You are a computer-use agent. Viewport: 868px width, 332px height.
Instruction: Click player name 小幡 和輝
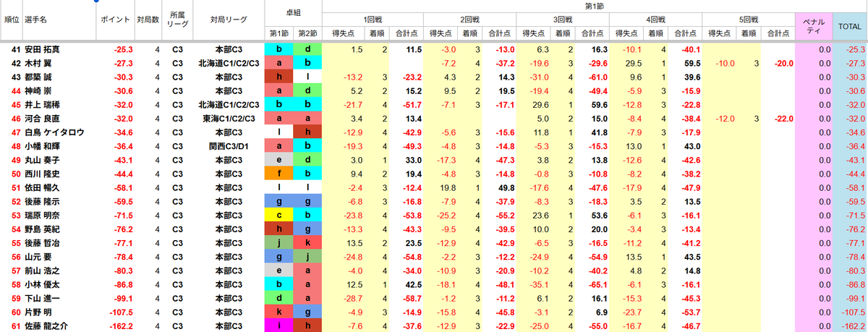42,145
